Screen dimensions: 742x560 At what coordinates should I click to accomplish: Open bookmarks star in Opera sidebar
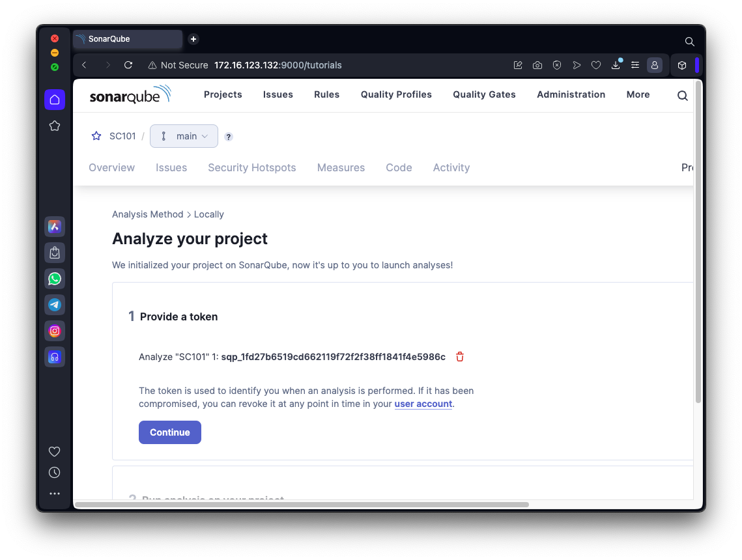tap(55, 126)
